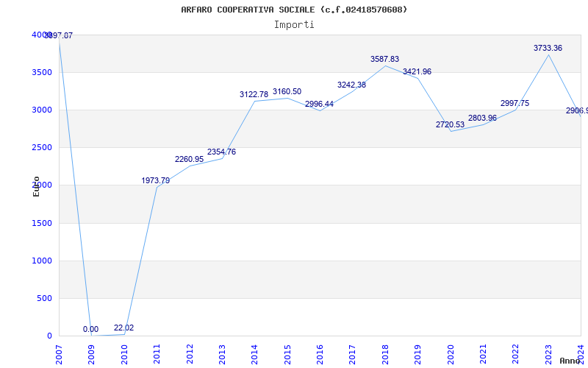Click the 1973.79 data label
588x368 pixels.
155,180
